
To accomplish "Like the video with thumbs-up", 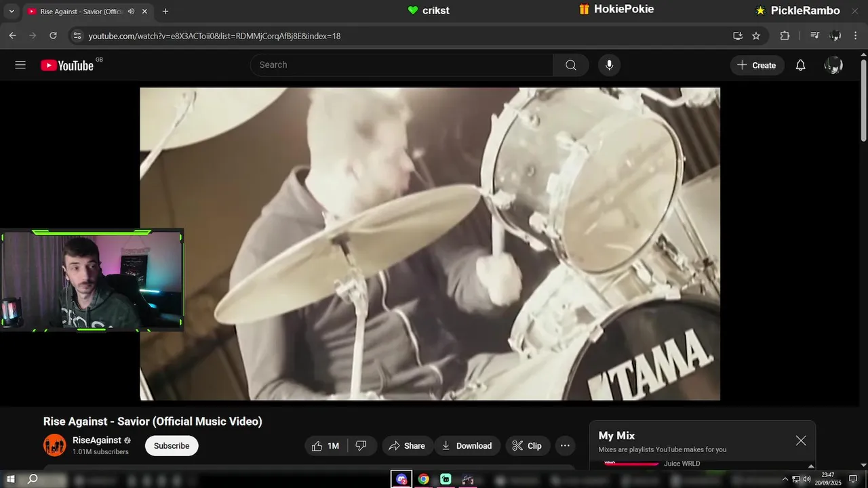I will pos(325,445).
